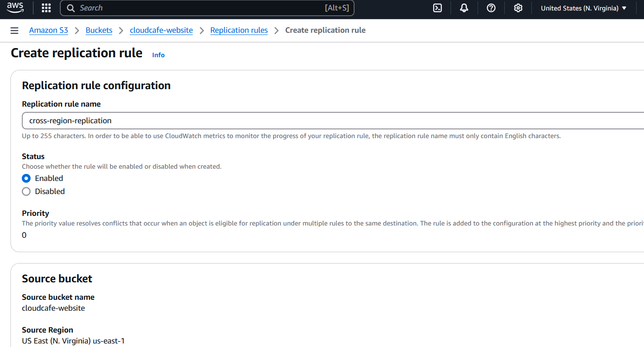The image size is (644, 347).
Task: Click the Priority field label
Action: pos(35,213)
